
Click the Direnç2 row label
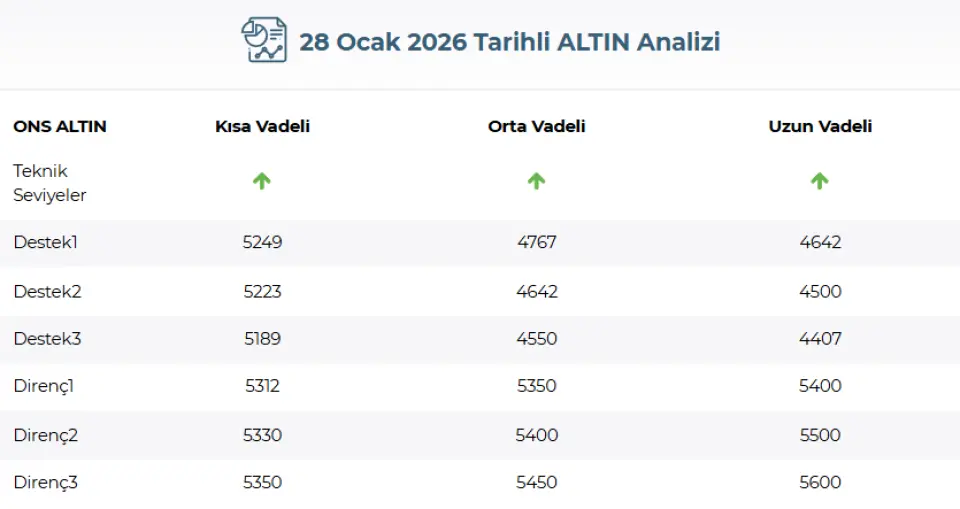[x=45, y=435]
